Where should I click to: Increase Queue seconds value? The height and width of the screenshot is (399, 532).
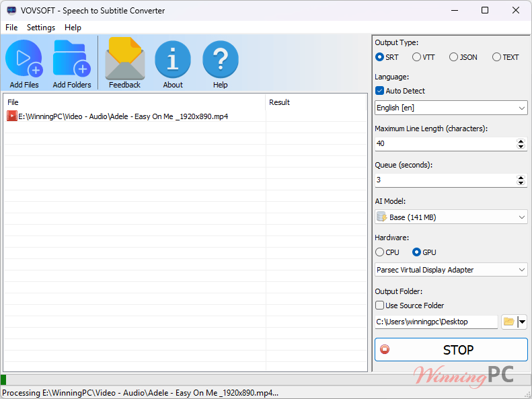coord(521,177)
